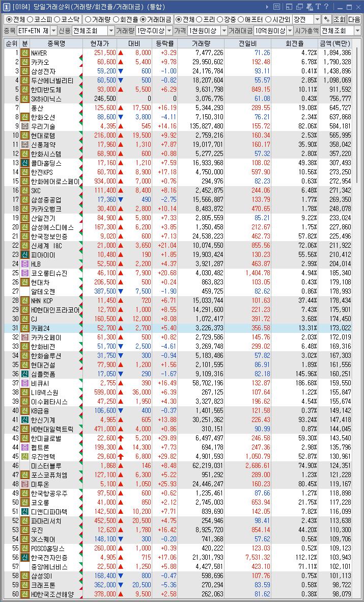
Task: Open the 두산에너빌리티 stock name link
Action: coord(52,81)
